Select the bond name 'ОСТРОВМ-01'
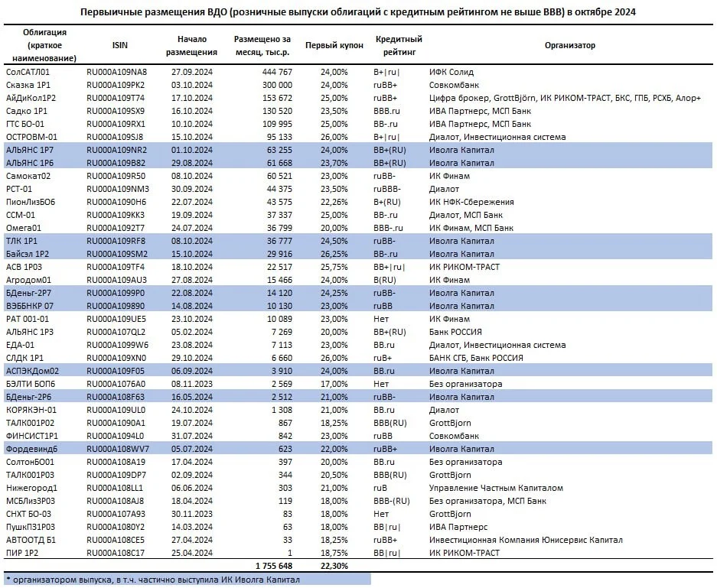The width and height of the screenshot is (717, 588). pyautogui.click(x=32, y=137)
